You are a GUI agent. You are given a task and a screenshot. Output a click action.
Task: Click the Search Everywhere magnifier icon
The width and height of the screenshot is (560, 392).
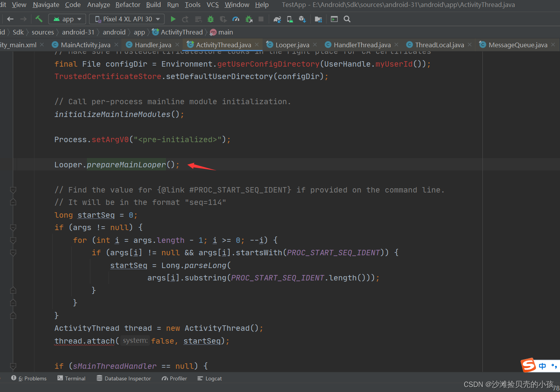click(347, 19)
